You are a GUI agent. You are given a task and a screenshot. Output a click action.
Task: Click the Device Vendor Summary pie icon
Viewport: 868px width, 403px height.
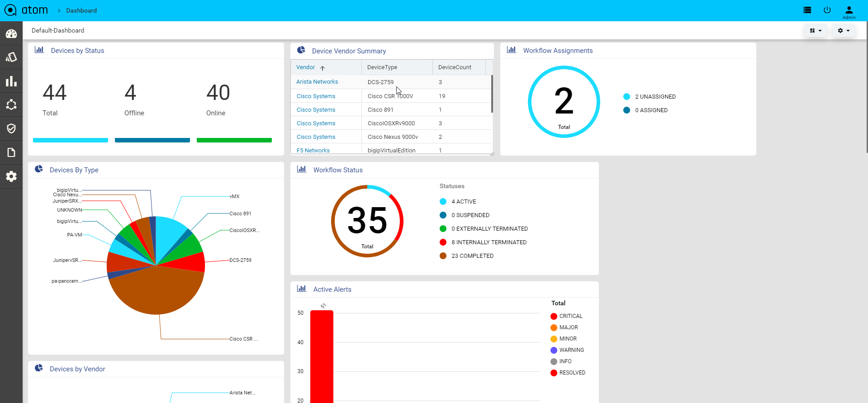click(301, 50)
